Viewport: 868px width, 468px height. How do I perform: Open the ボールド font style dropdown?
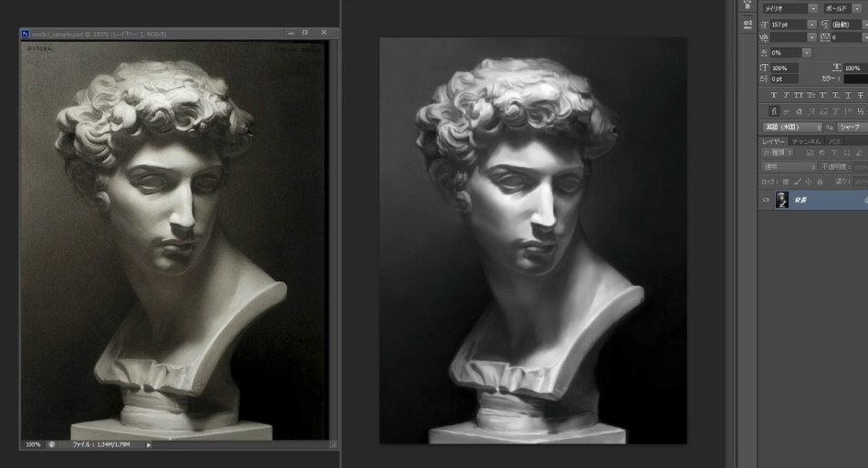click(x=857, y=9)
